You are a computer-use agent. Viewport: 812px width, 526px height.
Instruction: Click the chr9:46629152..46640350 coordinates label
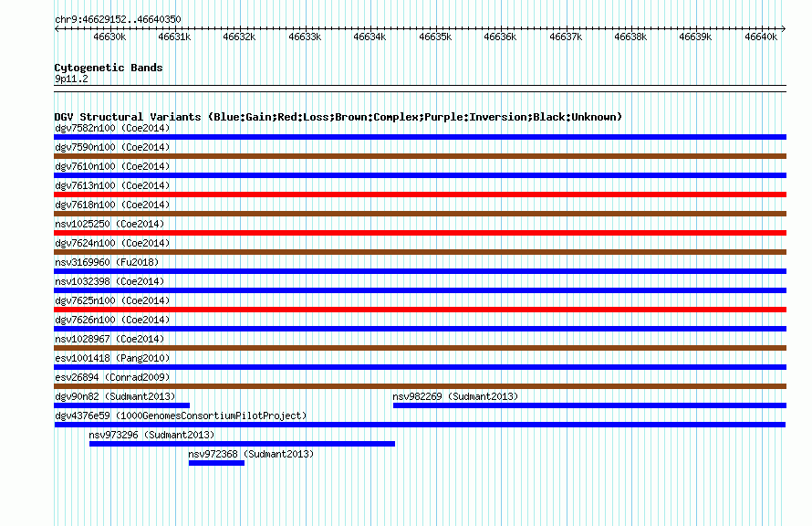(x=118, y=19)
